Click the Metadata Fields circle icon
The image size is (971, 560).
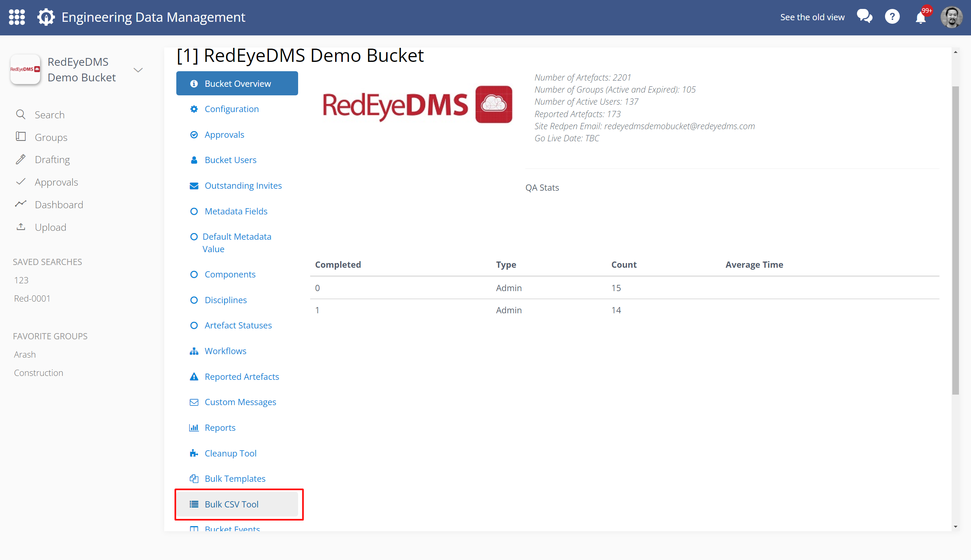[194, 211]
